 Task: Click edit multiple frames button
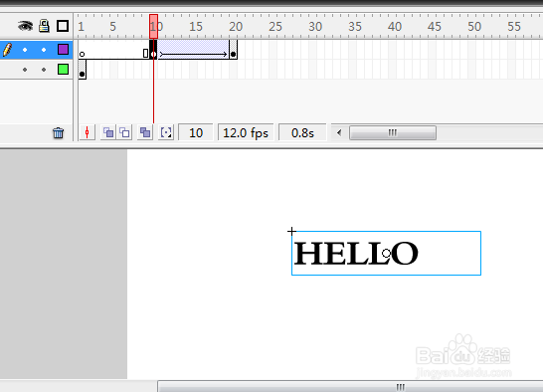point(145,132)
